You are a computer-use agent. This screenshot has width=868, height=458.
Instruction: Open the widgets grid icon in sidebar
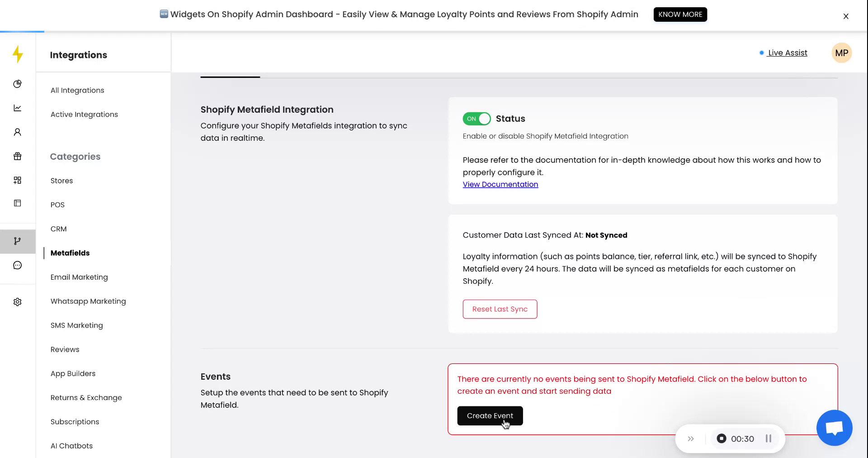coord(18,180)
